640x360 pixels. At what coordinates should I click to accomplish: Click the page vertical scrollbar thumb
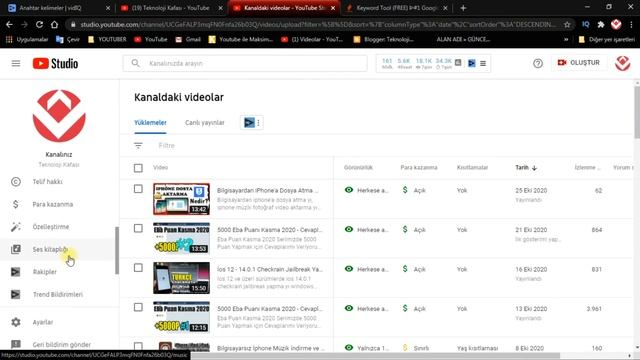pyautogui.click(x=637, y=112)
